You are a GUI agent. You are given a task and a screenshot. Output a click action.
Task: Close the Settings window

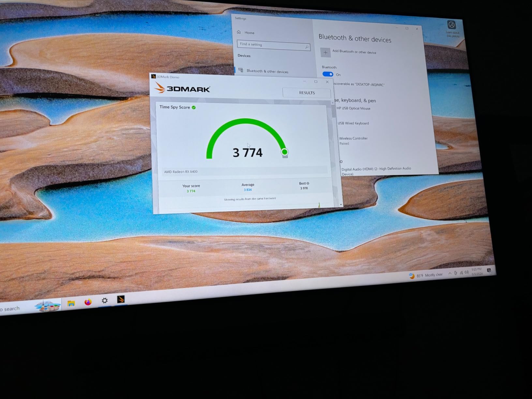[417, 29]
